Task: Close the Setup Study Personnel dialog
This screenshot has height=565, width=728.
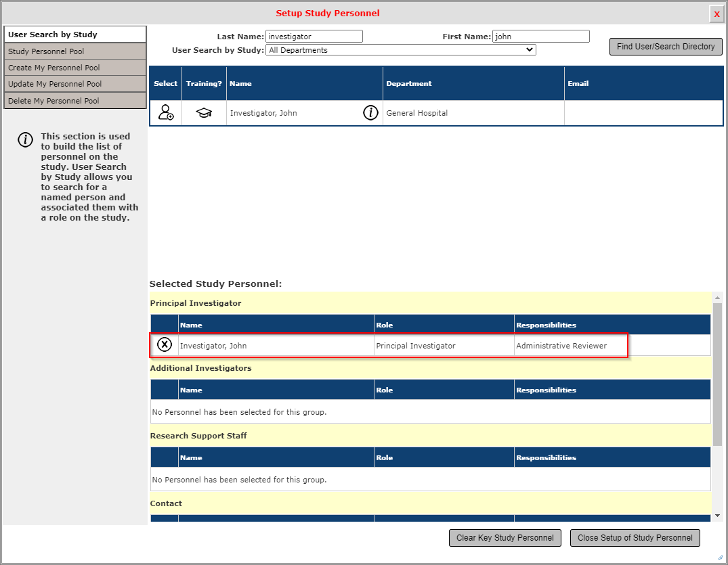Action: pyautogui.click(x=716, y=14)
